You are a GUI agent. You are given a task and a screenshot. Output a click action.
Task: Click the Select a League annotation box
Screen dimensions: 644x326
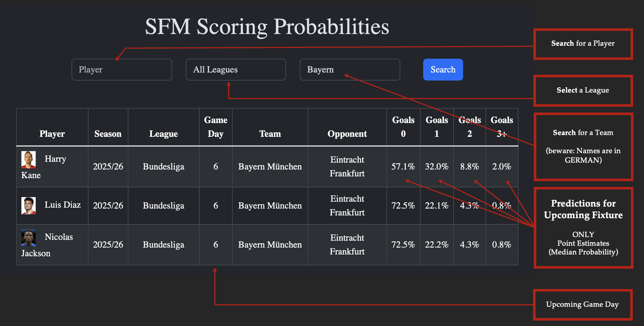pyautogui.click(x=583, y=90)
